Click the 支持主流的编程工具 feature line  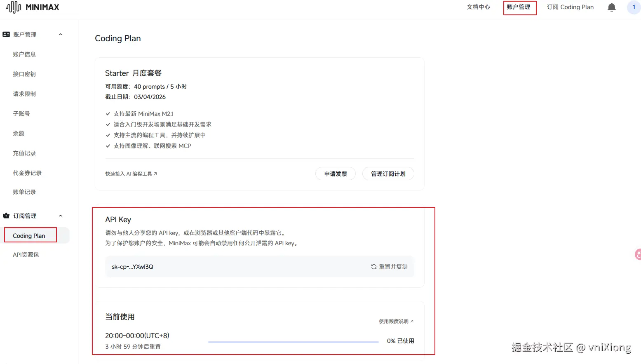point(160,135)
